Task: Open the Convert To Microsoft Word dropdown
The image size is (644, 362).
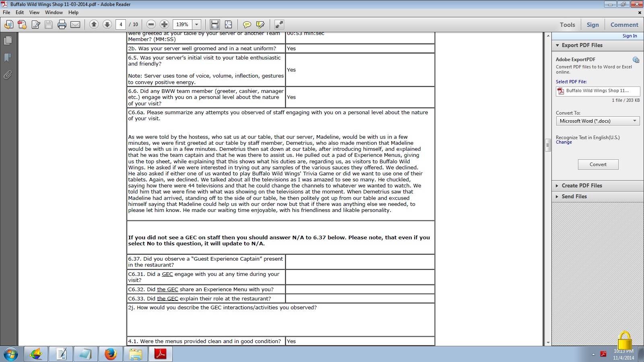Action: (x=598, y=121)
